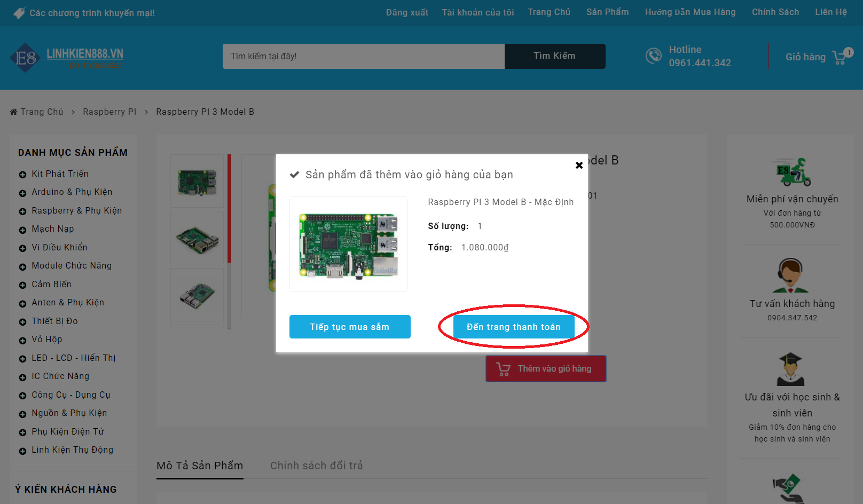Expand Mạch Nạp plus icon

pyautogui.click(x=22, y=230)
